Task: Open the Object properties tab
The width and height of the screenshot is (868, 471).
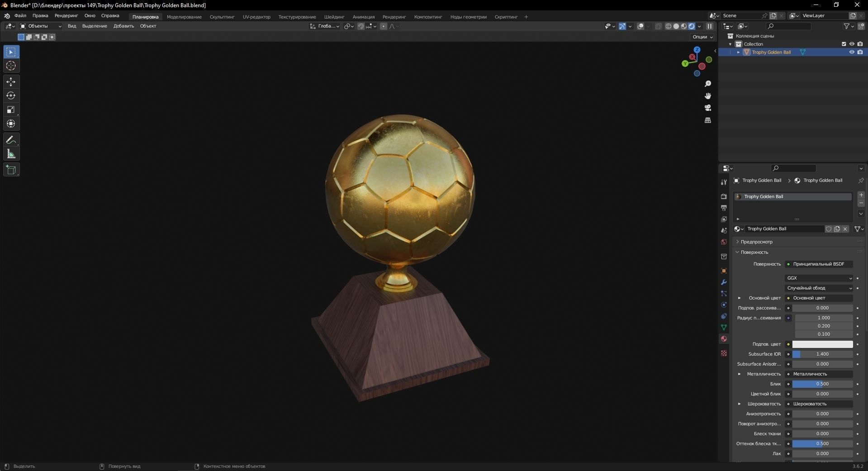Action: [x=724, y=271]
